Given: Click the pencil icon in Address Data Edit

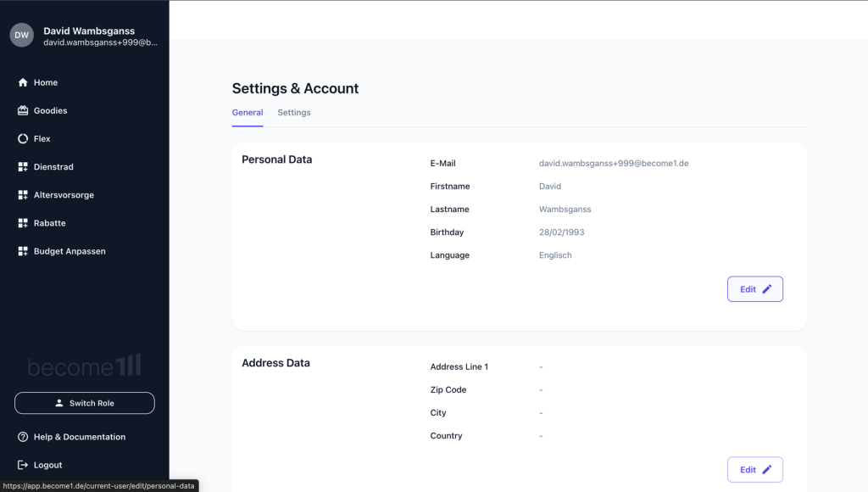Looking at the screenshot, I should (x=766, y=469).
